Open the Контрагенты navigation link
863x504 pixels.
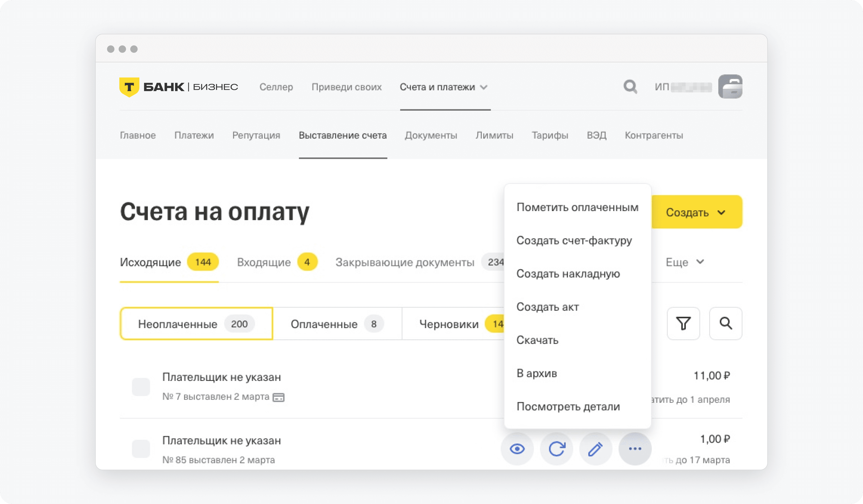click(654, 136)
